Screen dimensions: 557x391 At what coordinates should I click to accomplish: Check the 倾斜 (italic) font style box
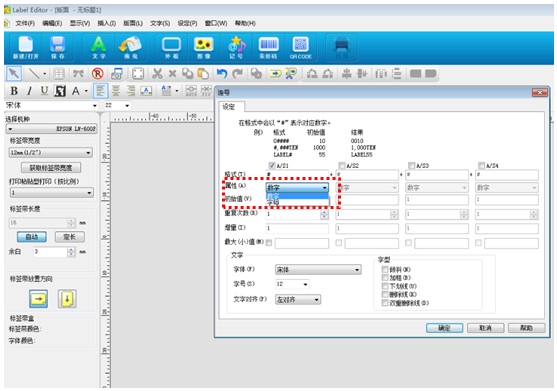(x=385, y=269)
